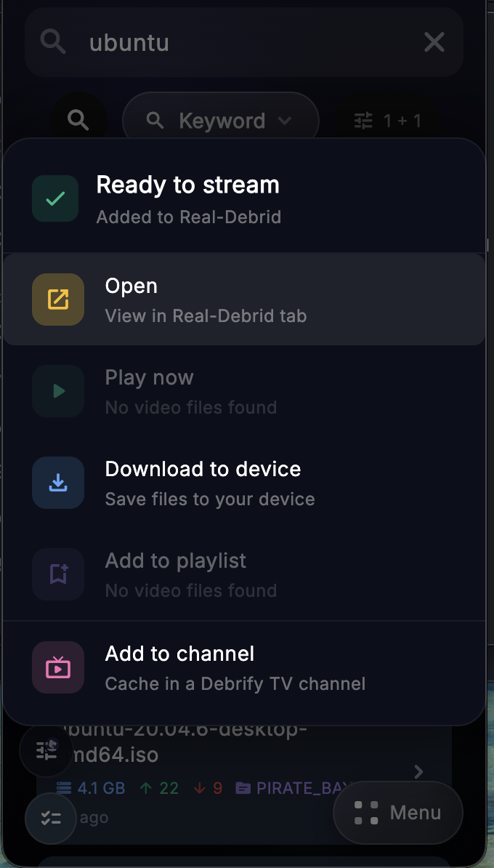Click the pink Add to channel TV icon
Screen dimensions: 494x868
(57, 667)
